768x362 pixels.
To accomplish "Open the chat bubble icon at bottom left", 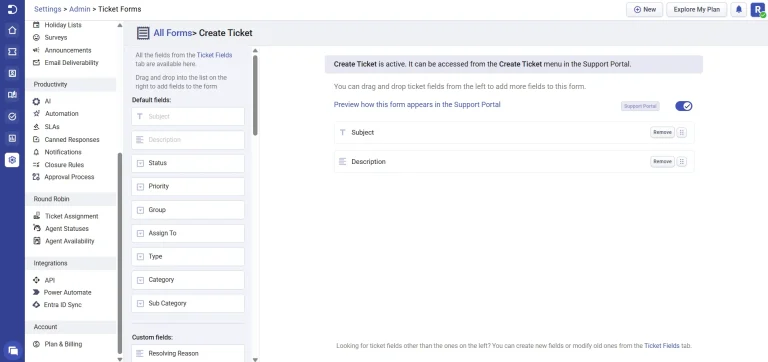I will 13,350.
